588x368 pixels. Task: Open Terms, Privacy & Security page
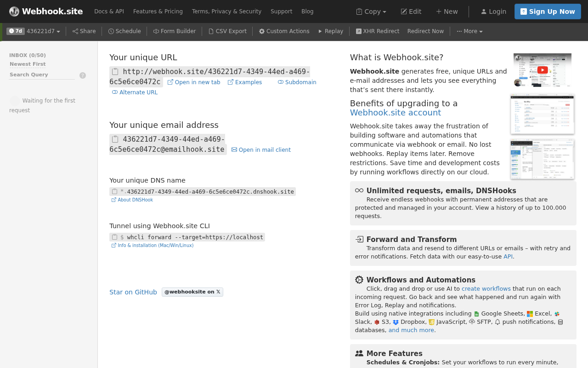click(226, 11)
